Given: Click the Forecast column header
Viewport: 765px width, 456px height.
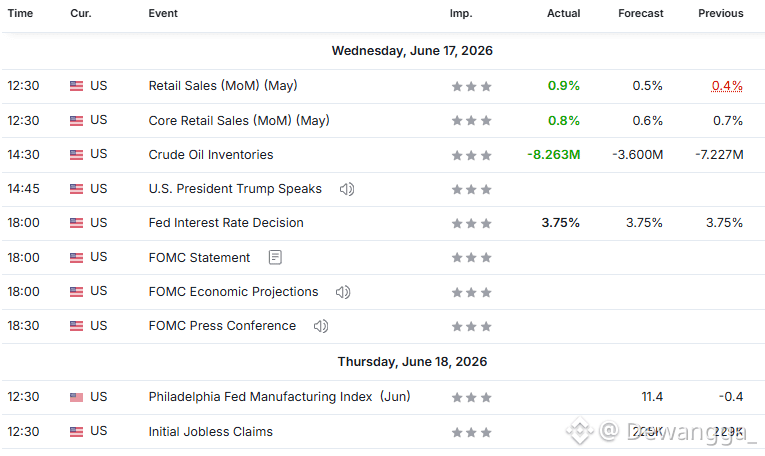Looking at the screenshot, I should tap(641, 13).
